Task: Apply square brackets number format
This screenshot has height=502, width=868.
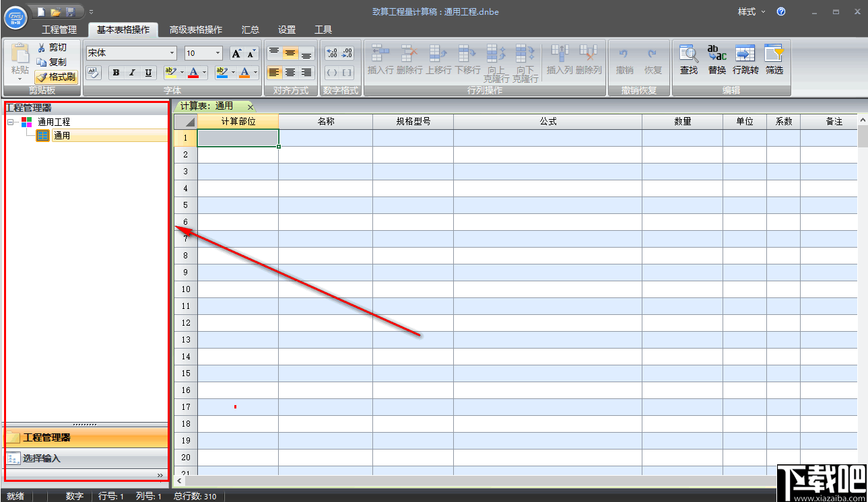Action: point(347,73)
